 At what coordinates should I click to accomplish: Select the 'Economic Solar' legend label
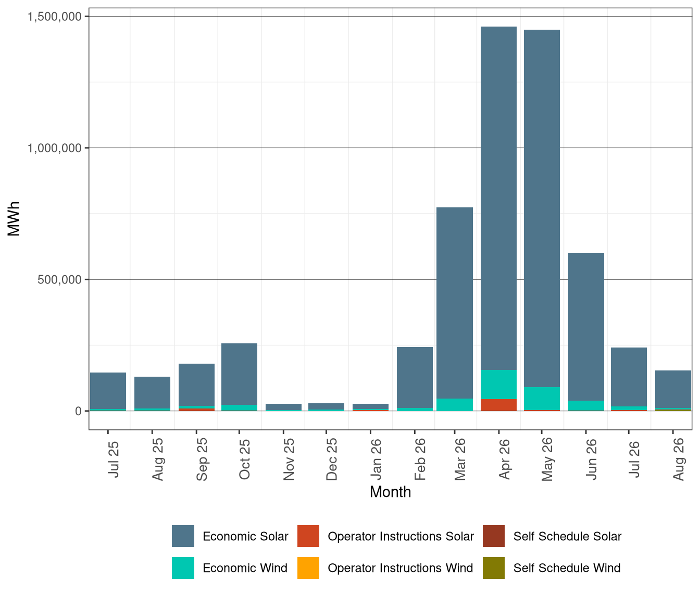coord(245,537)
